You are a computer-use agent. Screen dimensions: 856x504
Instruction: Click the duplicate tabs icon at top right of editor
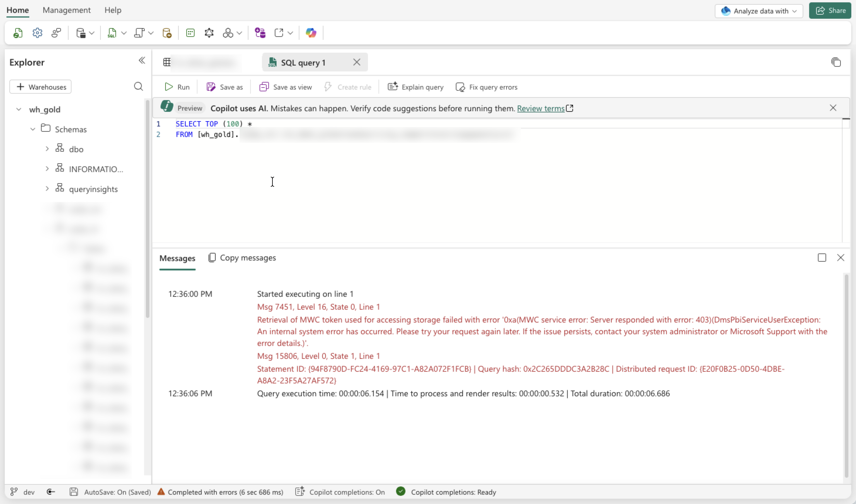(836, 62)
